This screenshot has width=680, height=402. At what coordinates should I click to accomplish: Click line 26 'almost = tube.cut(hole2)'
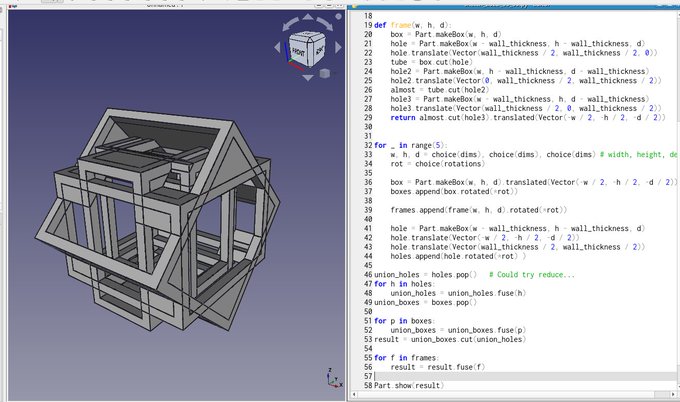[x=439, y=90]
